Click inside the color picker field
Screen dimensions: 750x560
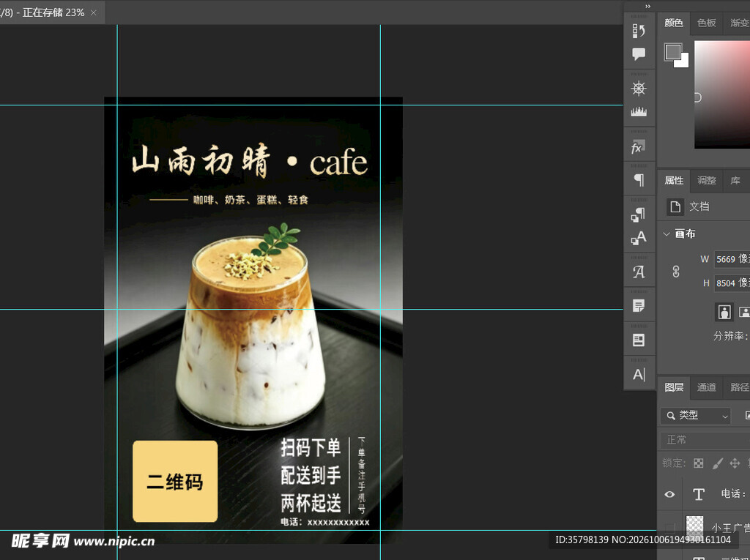pyautogui.click(x=721, y=94)
